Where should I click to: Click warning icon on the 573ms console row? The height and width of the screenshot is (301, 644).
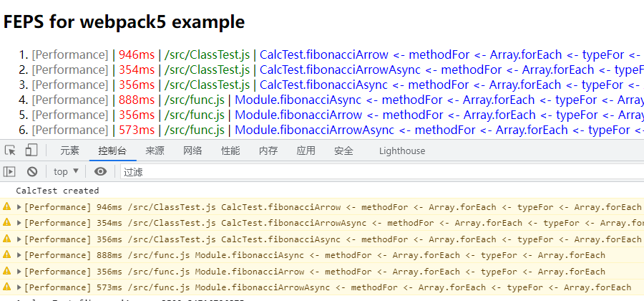coord(6,287)
